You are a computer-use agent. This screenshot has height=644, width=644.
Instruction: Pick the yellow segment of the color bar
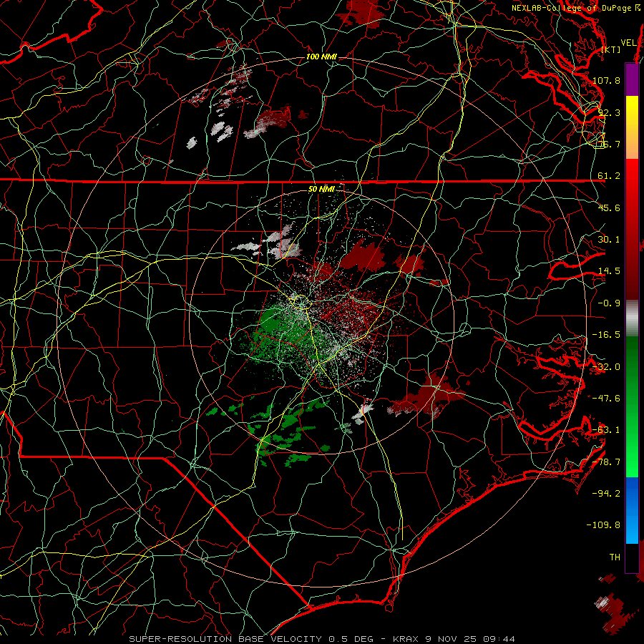tap(632, 112)
